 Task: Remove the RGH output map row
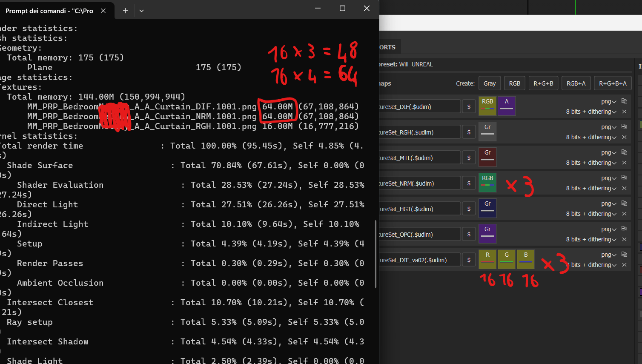coord(624,137)
